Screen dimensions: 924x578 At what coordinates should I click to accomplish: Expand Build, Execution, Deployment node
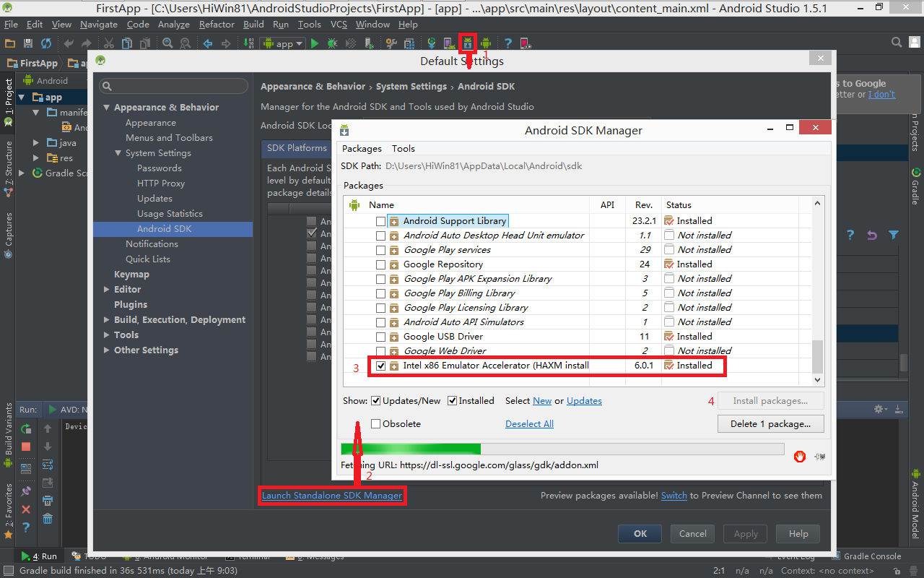click(107, 320)
